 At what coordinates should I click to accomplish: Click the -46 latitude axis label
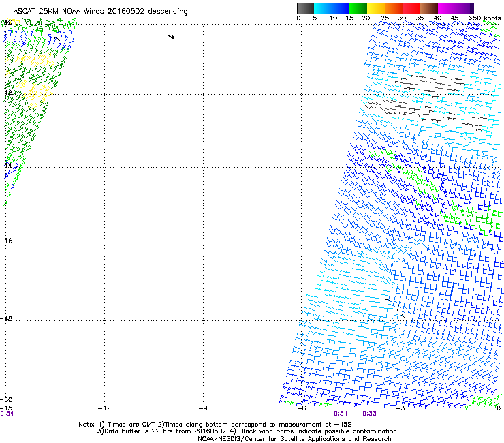[x=6, y=241]
